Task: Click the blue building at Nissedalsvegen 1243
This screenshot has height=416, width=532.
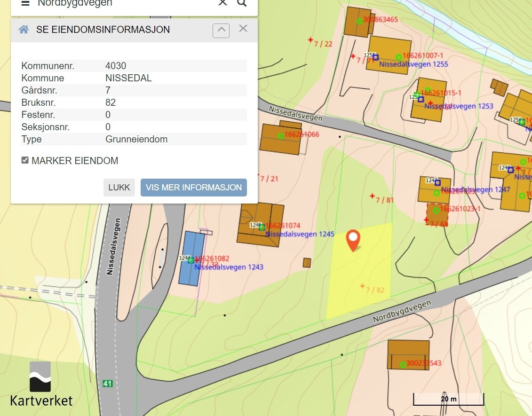Action: [191, 259]
